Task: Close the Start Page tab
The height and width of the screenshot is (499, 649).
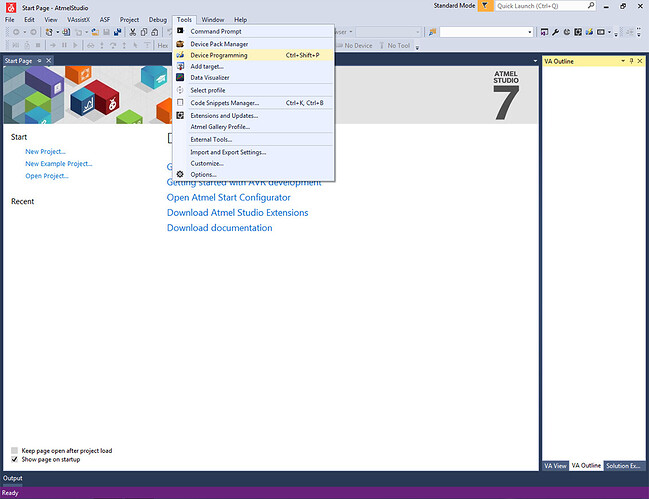Action: (48, 60)
